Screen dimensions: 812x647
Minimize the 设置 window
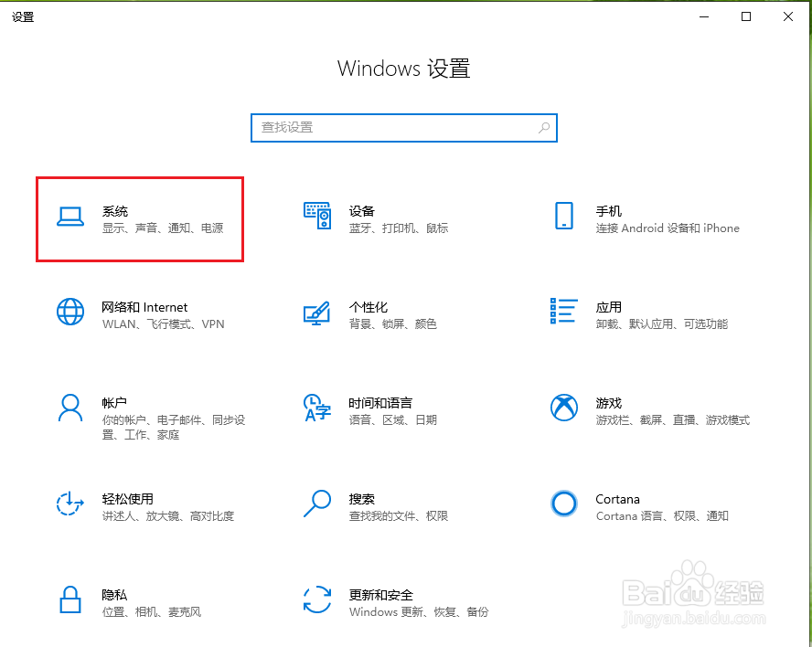[704, 16]
